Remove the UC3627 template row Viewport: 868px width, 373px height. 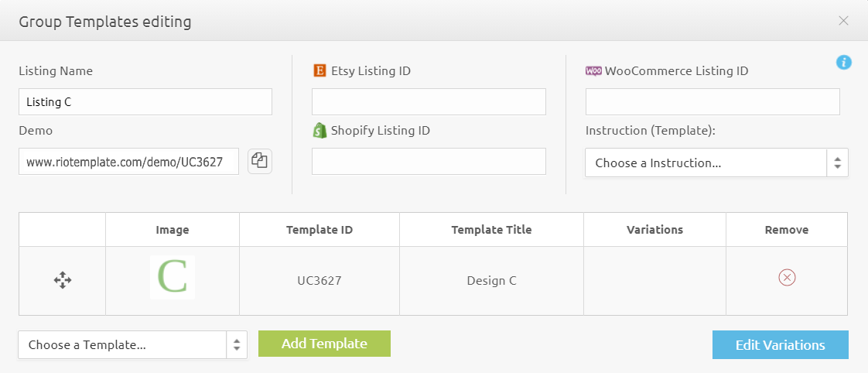tap(787, 278)
